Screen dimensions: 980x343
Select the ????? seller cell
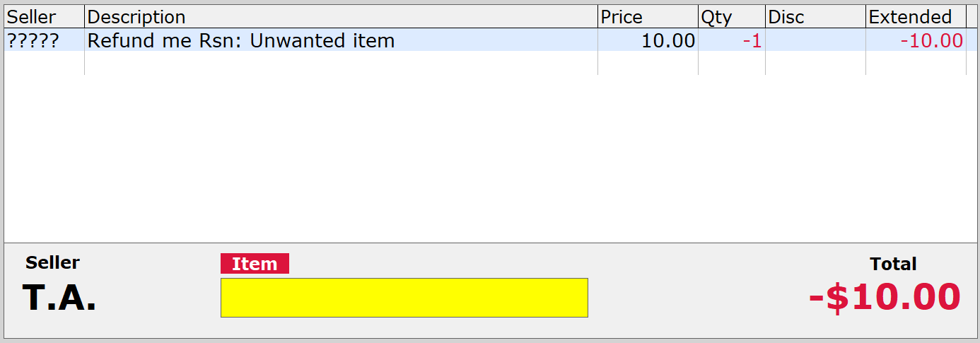44,41
